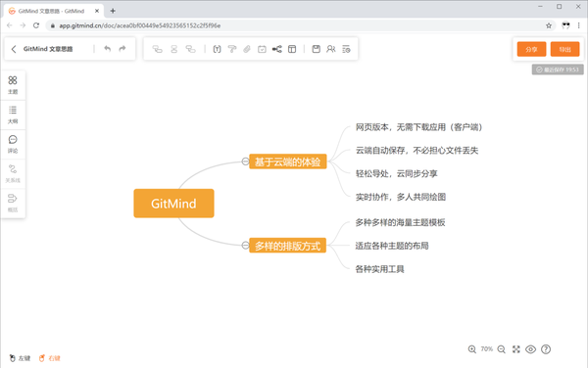Select the node 实时协作，多人共同绘图
Image resolution: width=588 pixels, height=368 pixels.
coord(401,197)
